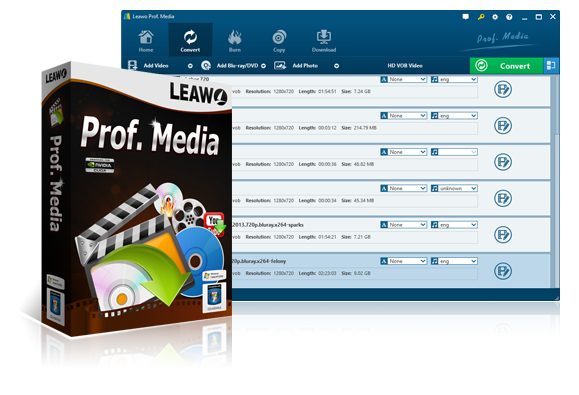Click the Add Video button
Screen dimensions: 579x395
tap(155, 66)
